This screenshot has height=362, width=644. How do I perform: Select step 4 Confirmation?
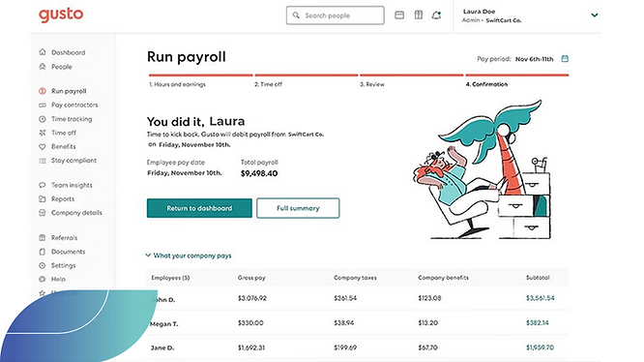point(486,84)
